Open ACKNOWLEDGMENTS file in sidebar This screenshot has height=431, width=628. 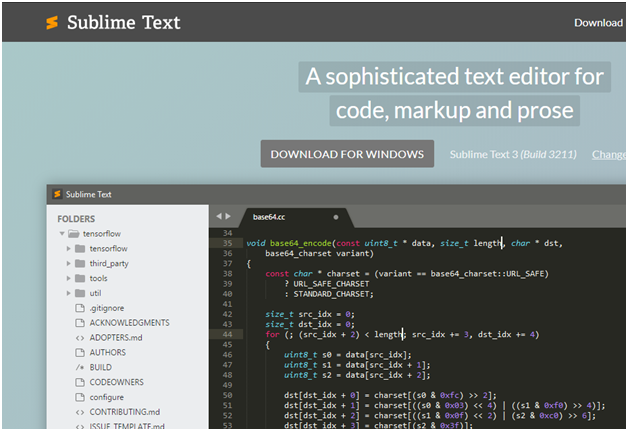click(129, 323)
